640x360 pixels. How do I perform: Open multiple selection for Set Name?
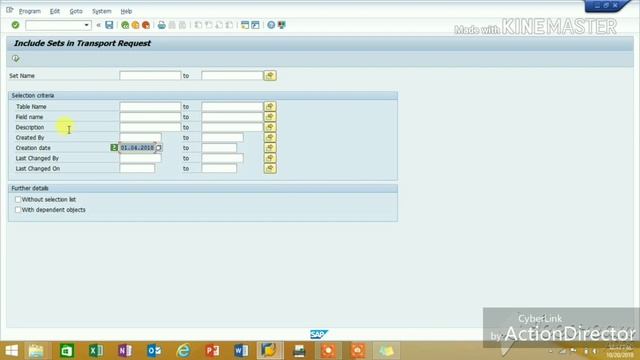270,76
